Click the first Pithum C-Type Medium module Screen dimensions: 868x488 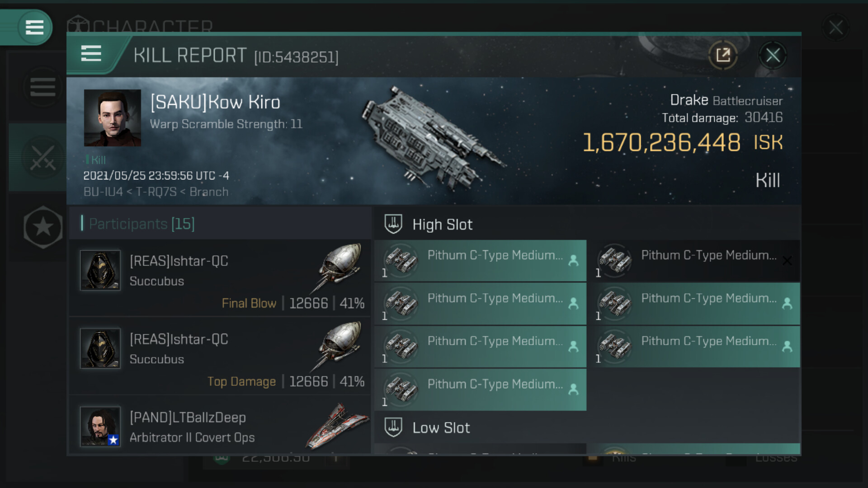point(480,261)
